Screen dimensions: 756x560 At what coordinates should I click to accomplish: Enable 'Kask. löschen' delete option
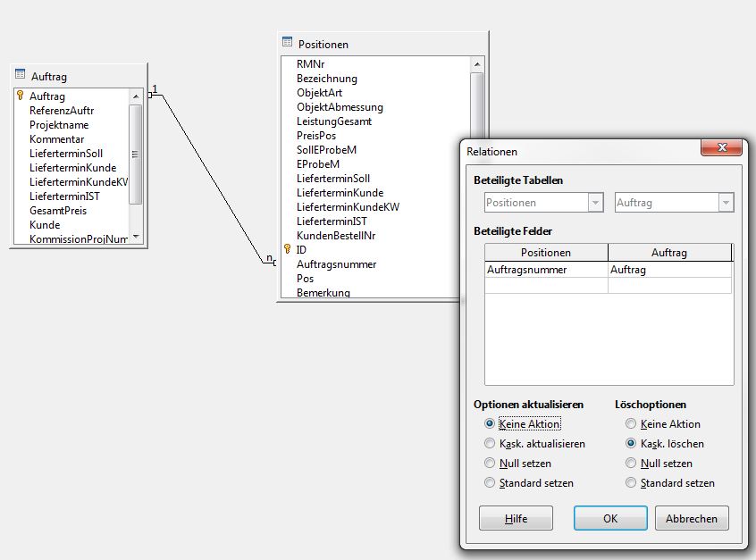(632, 444)
